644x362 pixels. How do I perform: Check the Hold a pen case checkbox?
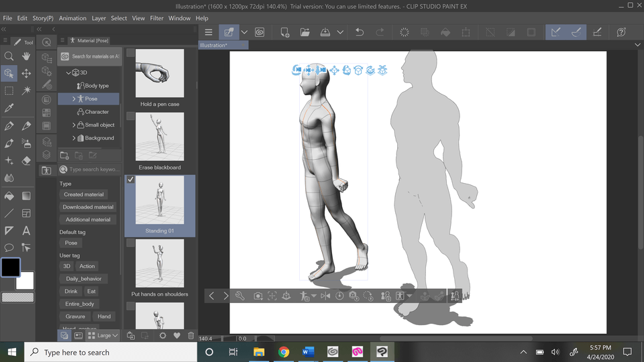pyautogui.click(x=131, y=53)
